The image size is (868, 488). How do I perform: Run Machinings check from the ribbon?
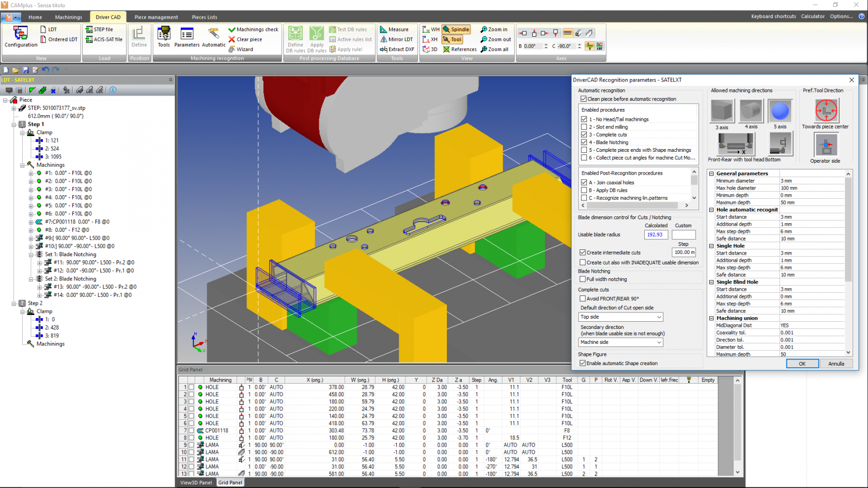[255, 29]
